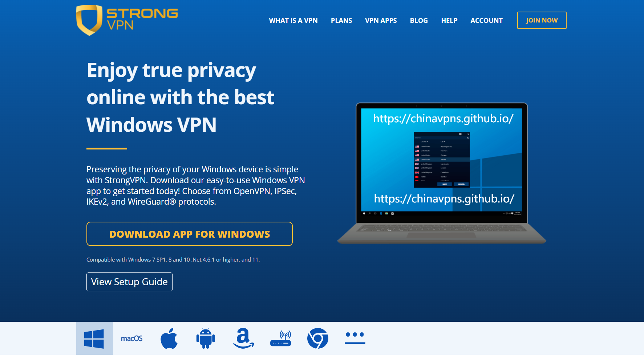Open the View Setup Guide link
The width and height of the screenshot is (644, 357).
(x=129, y=282)
